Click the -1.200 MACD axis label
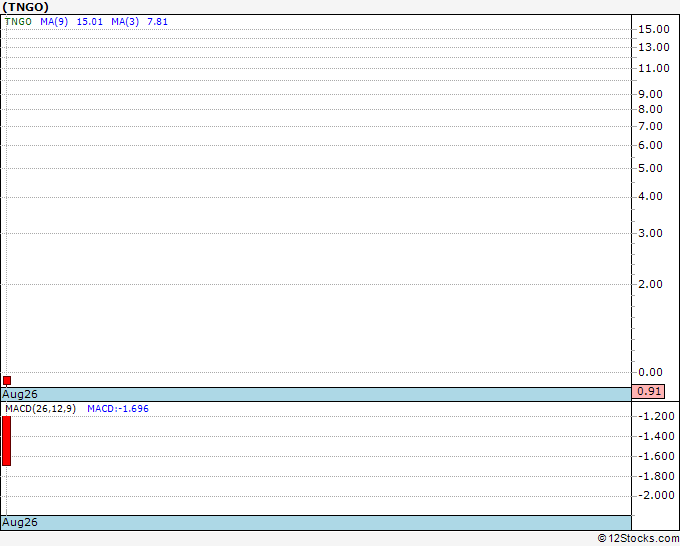This screenshot has width=680, height=546. [657, 416]
